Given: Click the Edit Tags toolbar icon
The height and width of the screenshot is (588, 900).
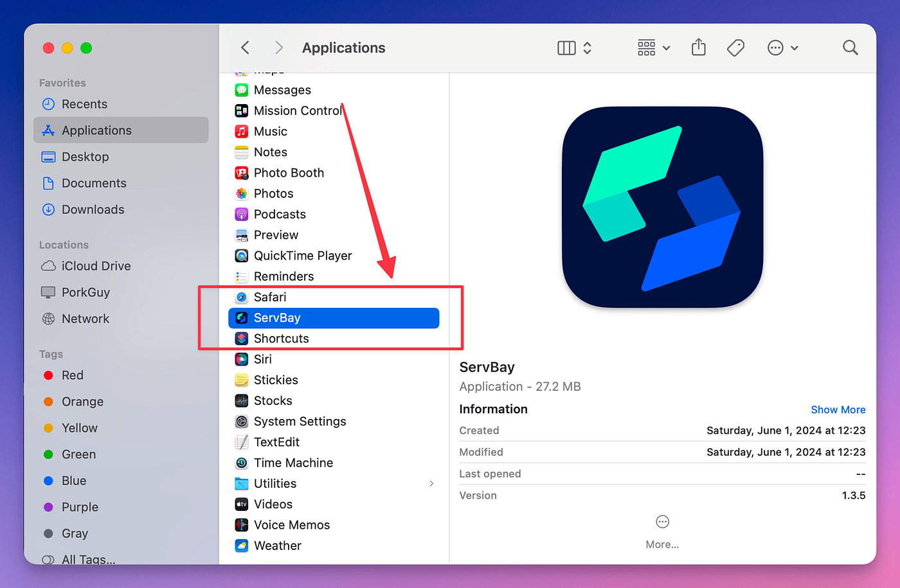Looking at the screenshot, I should (735, 48).
